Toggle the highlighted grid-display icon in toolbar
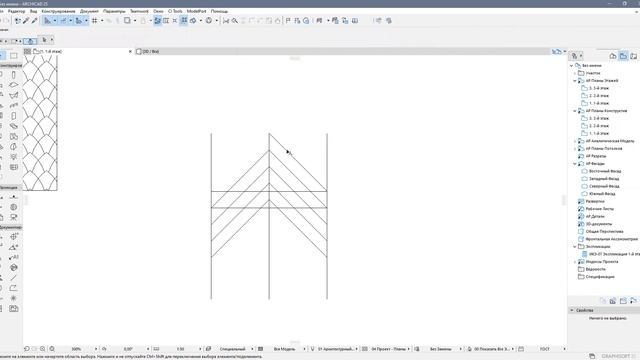 click(x=184, y=20)
